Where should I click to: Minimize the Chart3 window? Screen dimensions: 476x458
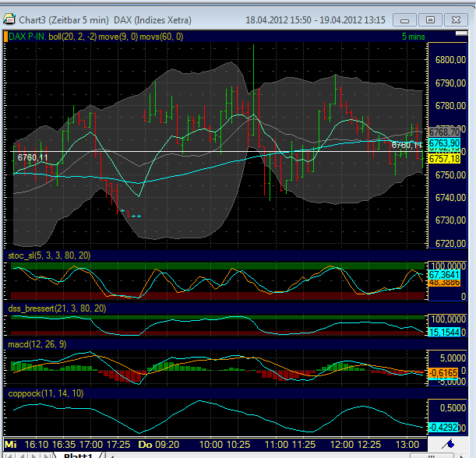(404, 20)
